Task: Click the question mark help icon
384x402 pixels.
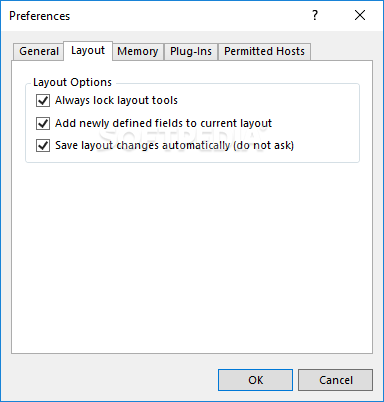Action: [315, 15]
